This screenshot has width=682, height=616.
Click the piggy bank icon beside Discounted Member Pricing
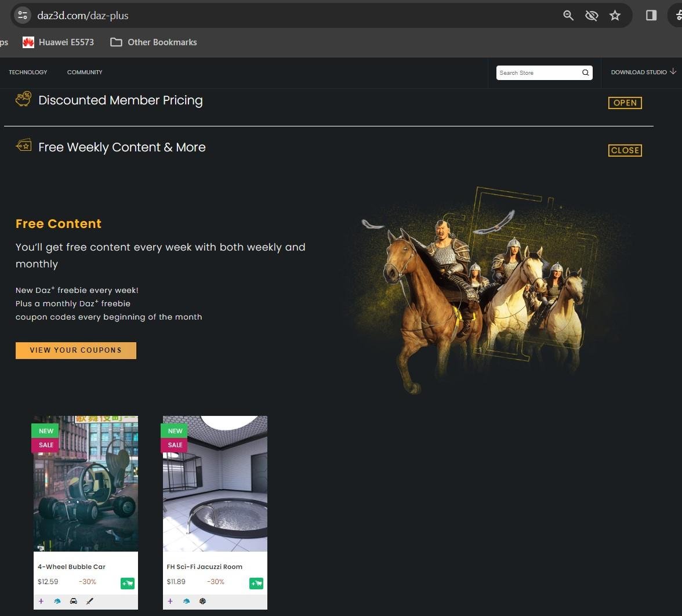click(x=23, y=99)
